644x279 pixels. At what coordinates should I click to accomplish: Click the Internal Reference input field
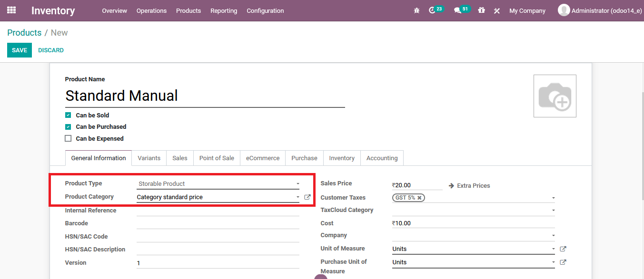point(218,210)
